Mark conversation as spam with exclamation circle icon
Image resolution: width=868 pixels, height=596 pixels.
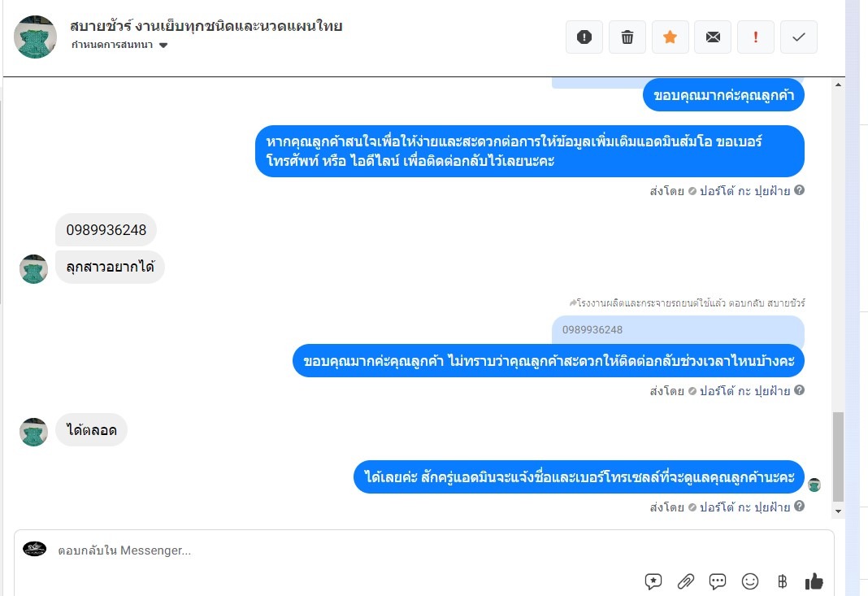(x=584, y=37)
